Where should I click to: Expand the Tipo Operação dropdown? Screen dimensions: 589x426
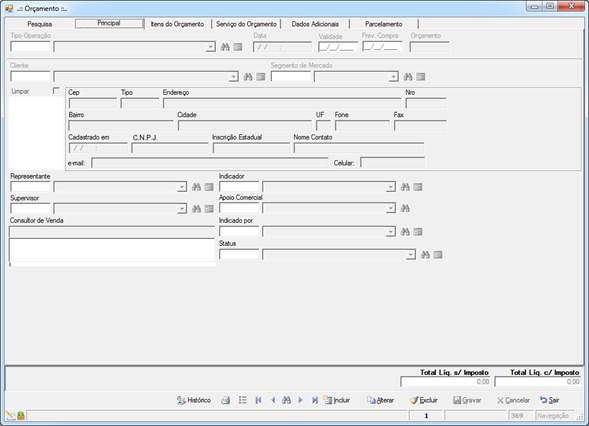click(211, 47)
